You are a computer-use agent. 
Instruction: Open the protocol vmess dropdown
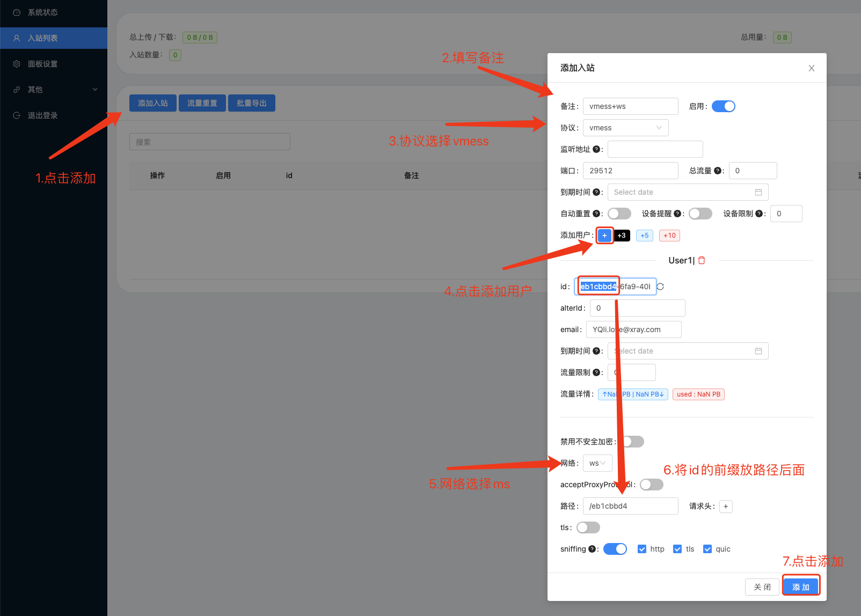[x=625, y=128]
